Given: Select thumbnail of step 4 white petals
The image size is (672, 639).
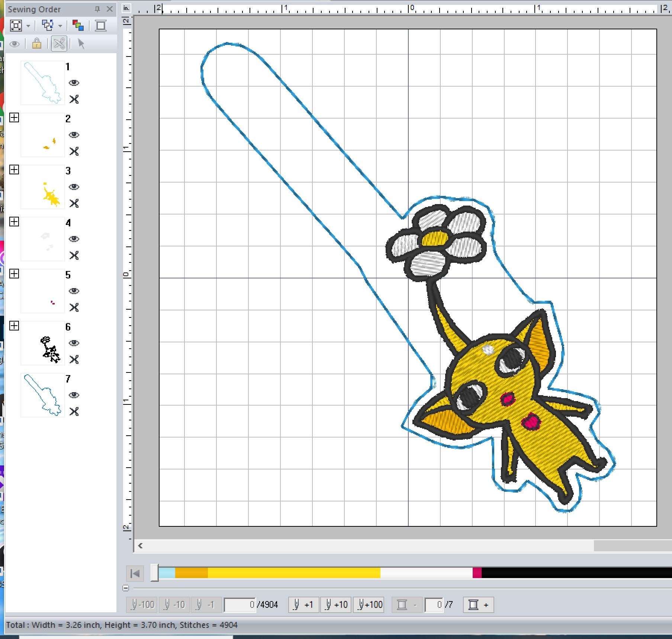Looking at the screenshot, I should point(42,239).
